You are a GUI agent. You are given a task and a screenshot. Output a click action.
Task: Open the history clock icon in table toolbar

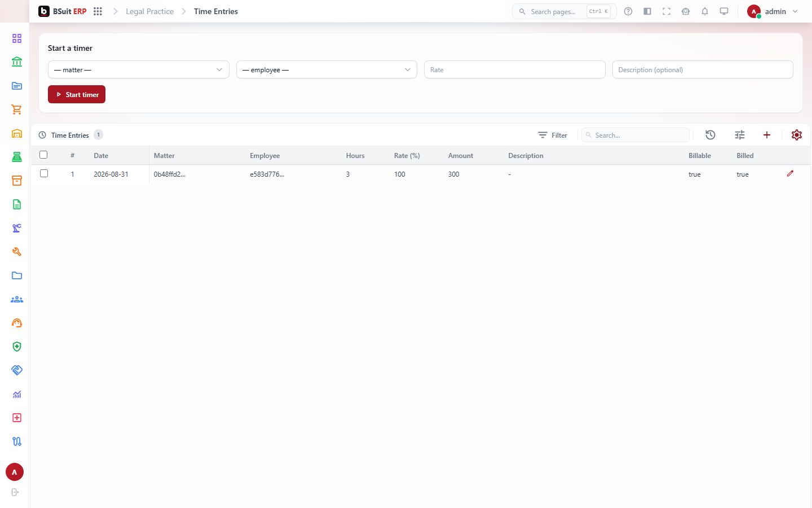click(710, 135)
